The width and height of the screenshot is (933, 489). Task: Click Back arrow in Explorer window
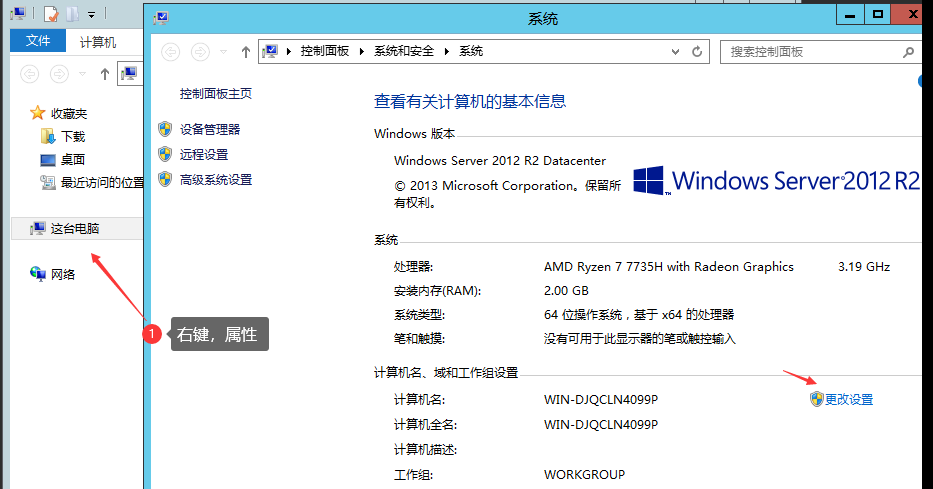(x=30, y=74)
